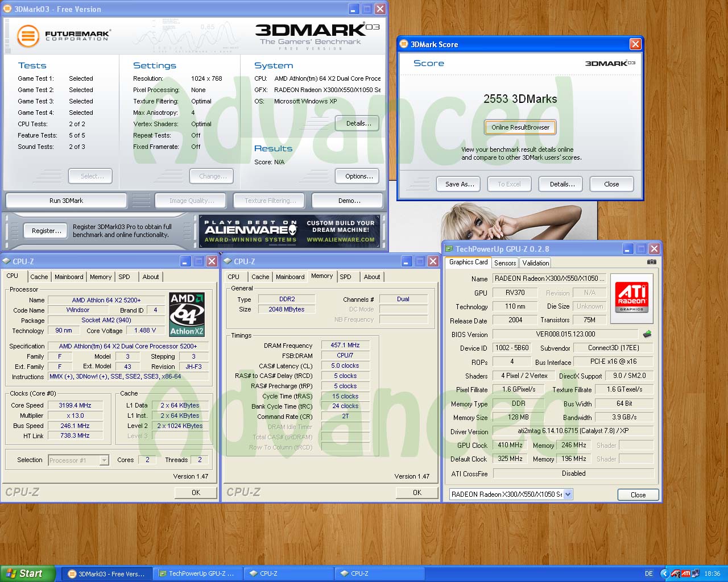Open SPD tab in right CPU-Z window
Image resolution: width=728 pixels, height=582 pixels.
[x=346, y=277]
